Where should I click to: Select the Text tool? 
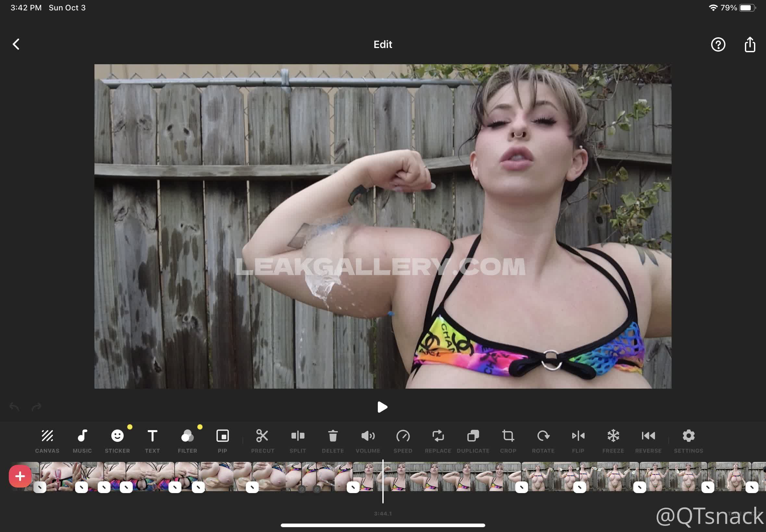153,441
